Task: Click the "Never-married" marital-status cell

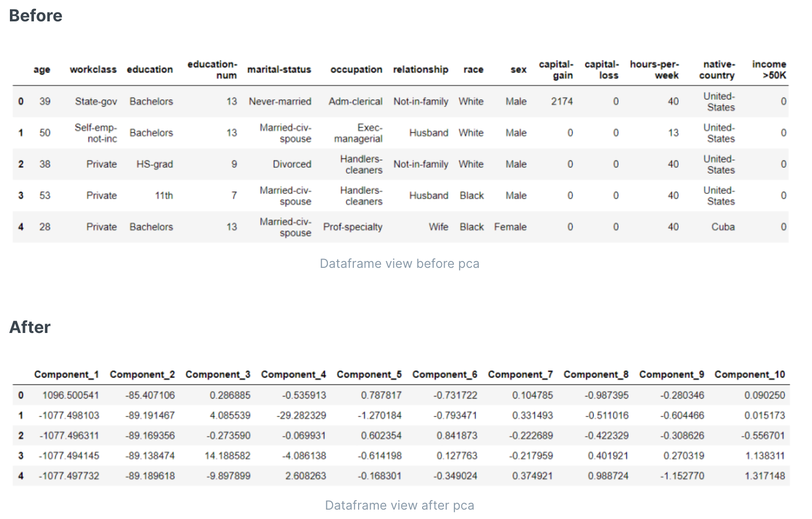Action: pos(280,101)
